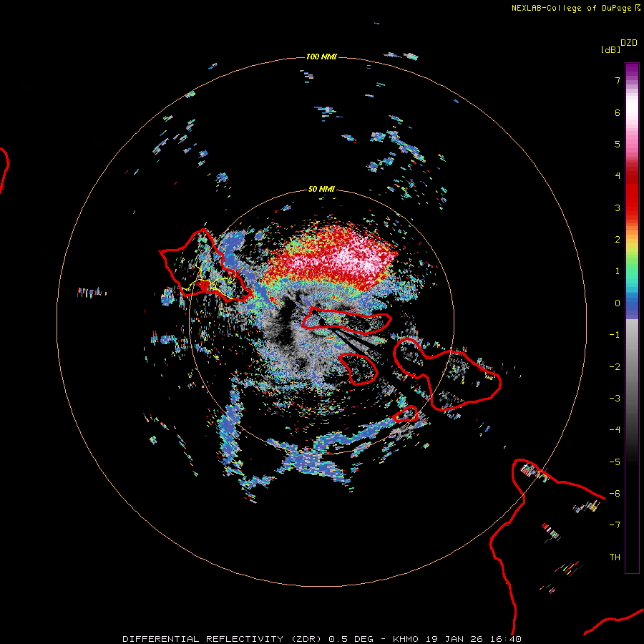Click the [dB] units label
This screenshot has width=644, height=644.
610,49
